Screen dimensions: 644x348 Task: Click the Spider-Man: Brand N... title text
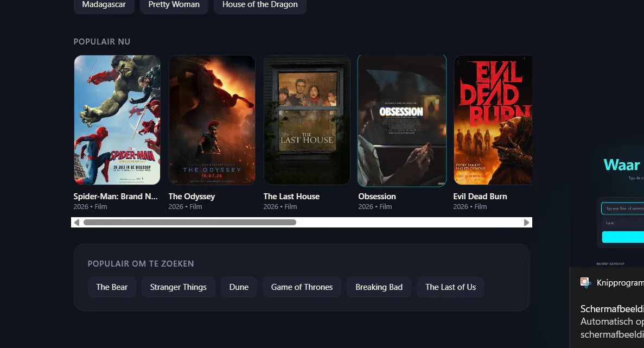tap(116, 197)
